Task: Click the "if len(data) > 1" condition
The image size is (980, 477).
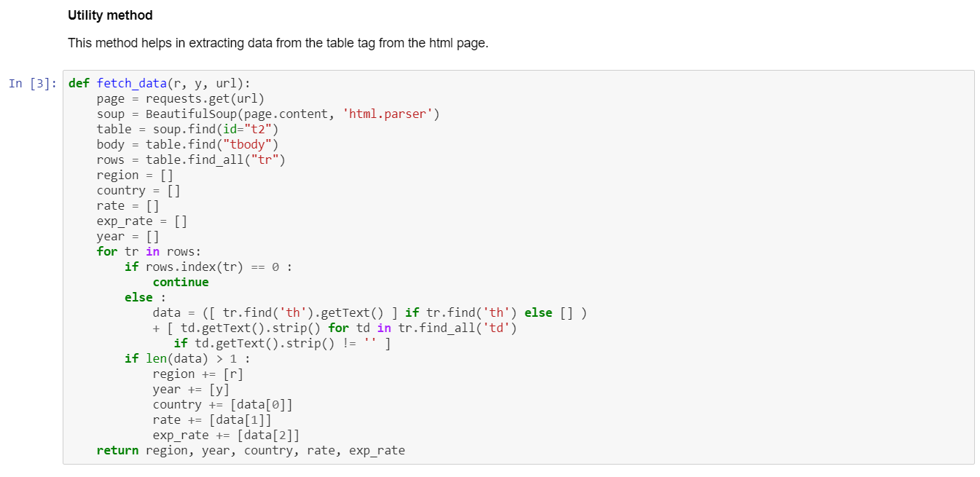Action: pos(186,358)
